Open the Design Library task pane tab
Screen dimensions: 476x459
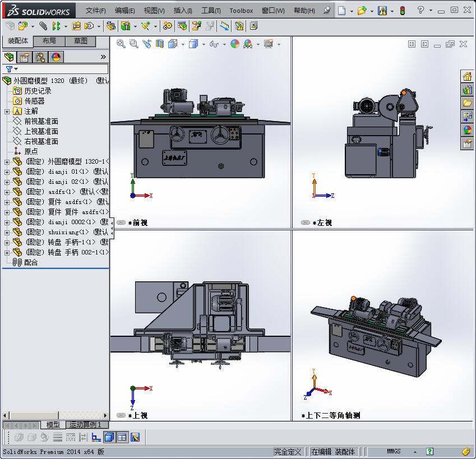click(x=467, y=90)
